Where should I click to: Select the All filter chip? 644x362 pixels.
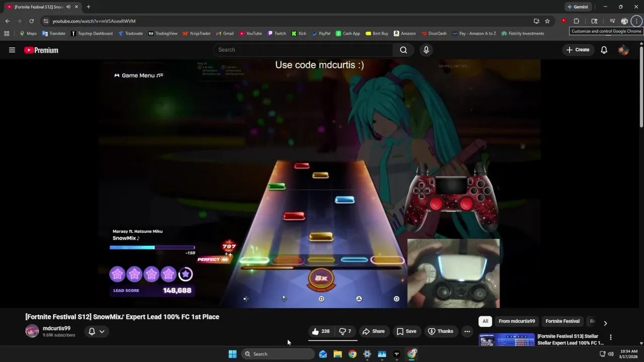click(x=485, y=321)
